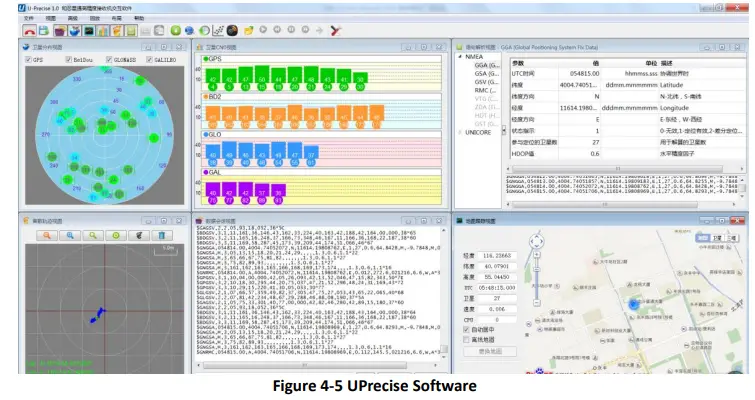Screen dimensions: 755x400
Task: Click the Longitude description cell
Action: (674, 108)
